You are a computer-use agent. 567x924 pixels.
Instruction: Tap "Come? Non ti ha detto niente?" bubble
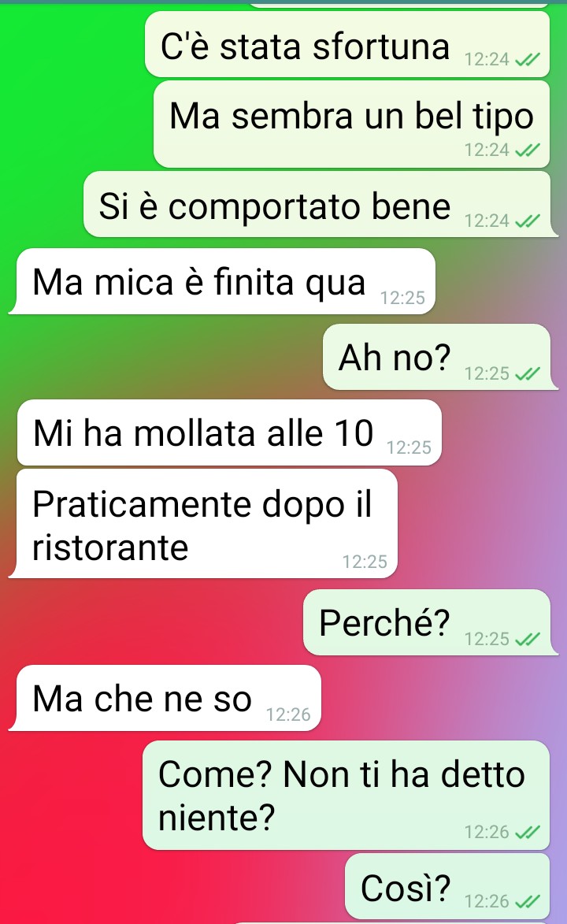click(x=346, y=795)
